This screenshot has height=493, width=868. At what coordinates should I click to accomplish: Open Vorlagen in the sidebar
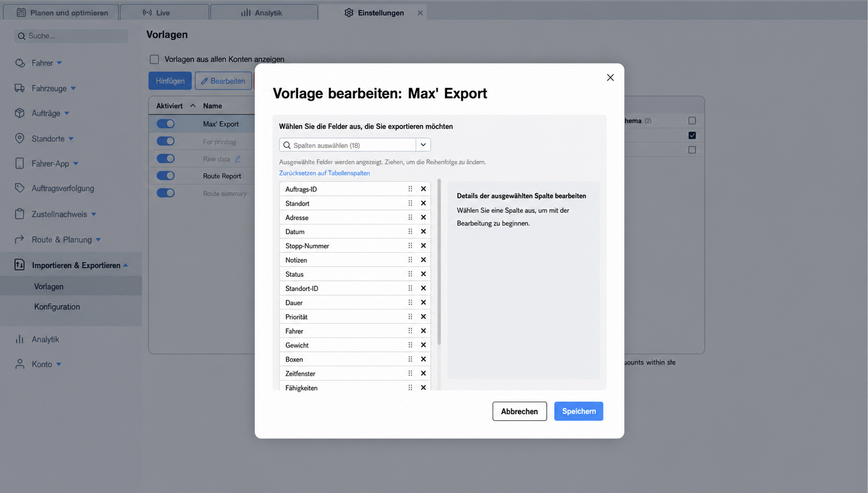[x=49, y=287]
